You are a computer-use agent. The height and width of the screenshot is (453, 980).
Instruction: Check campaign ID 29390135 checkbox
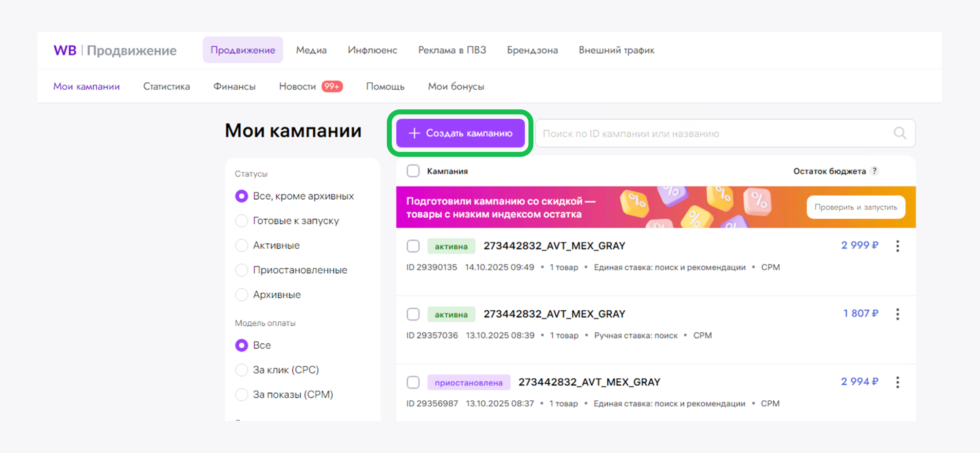click(413, 246)
